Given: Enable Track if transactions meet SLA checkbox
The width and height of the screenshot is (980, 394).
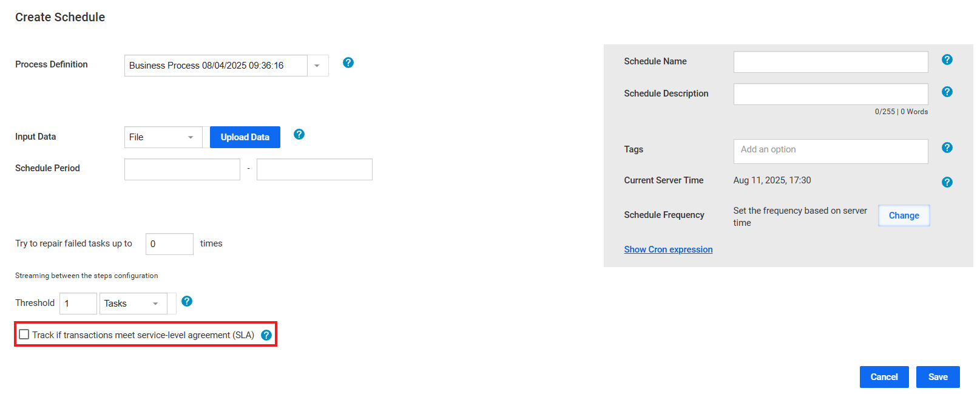Looking at the screenshot, I should pos(24,335).
